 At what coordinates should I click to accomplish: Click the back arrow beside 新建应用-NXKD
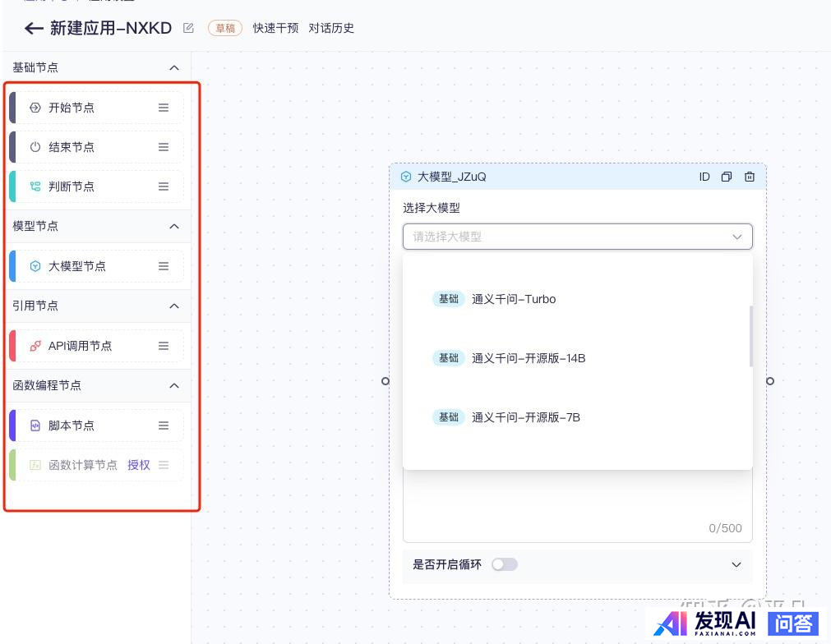34,28
